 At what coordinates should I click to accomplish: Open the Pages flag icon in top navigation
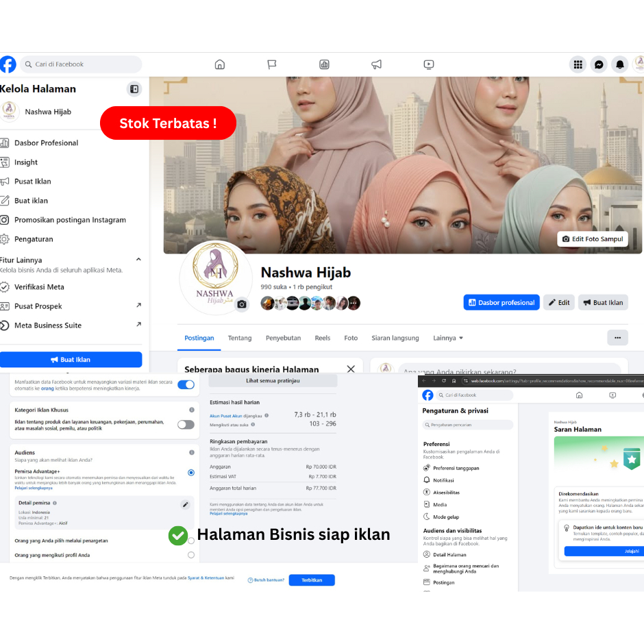pos(272,64)
